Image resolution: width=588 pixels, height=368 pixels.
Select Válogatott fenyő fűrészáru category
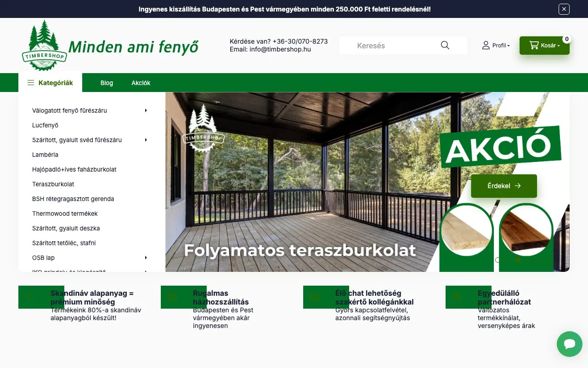[x=70, y=110]
